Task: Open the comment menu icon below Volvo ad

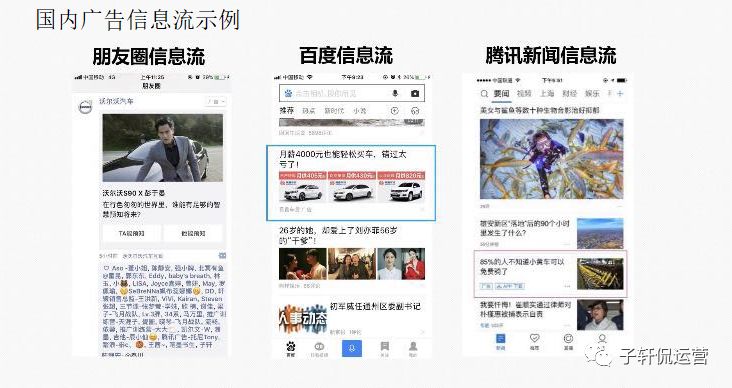Action: (x=222, y=256)
